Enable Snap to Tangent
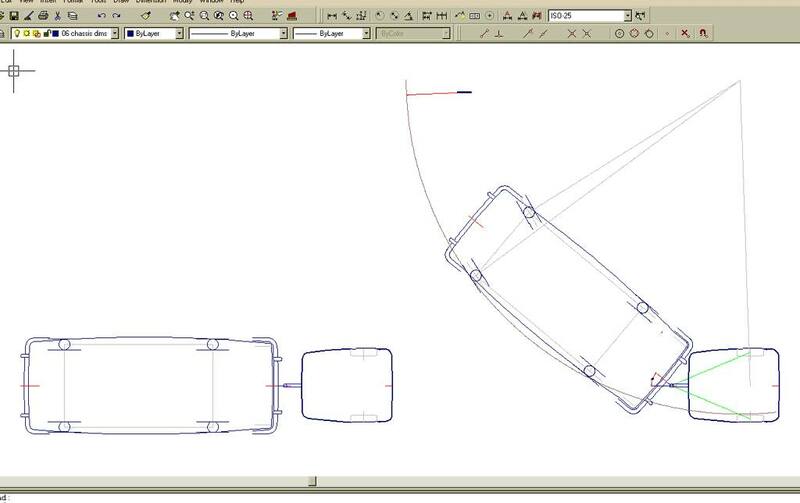This screenshot has height=503, width=800. 649,34
